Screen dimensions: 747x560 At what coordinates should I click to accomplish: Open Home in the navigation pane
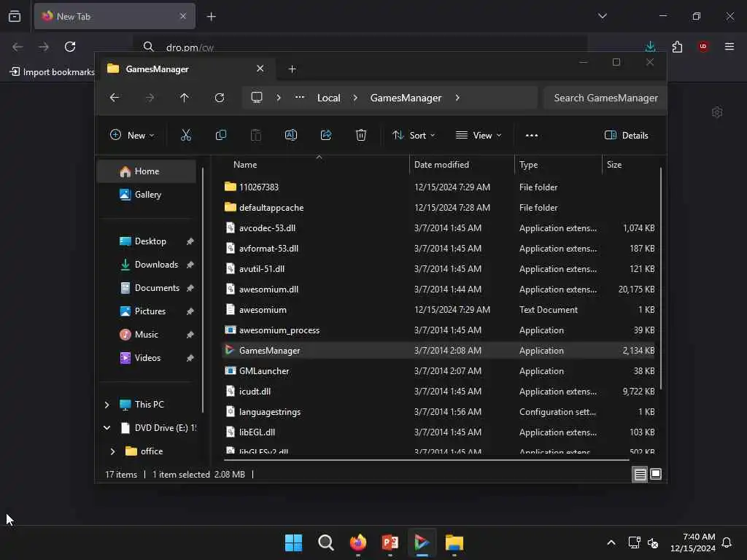click(147, 171)
